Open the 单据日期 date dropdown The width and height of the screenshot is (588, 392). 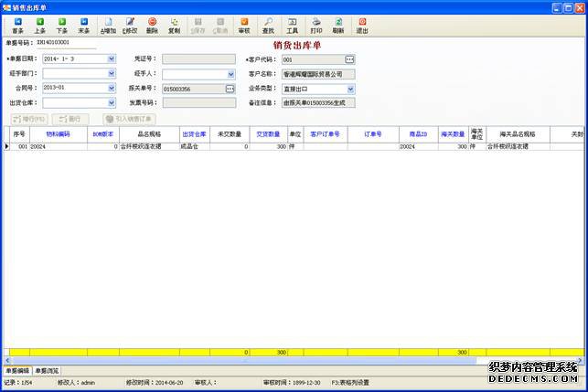click(x=112, y=59)
